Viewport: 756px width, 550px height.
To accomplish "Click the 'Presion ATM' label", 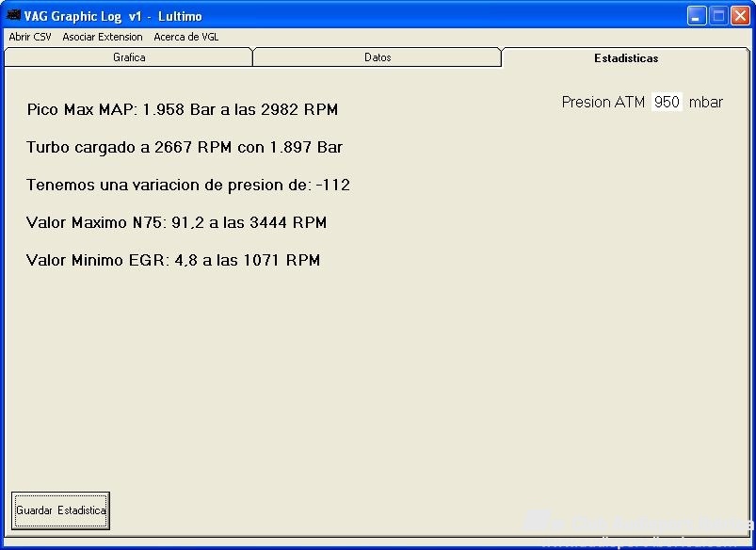I will point(603,102).
